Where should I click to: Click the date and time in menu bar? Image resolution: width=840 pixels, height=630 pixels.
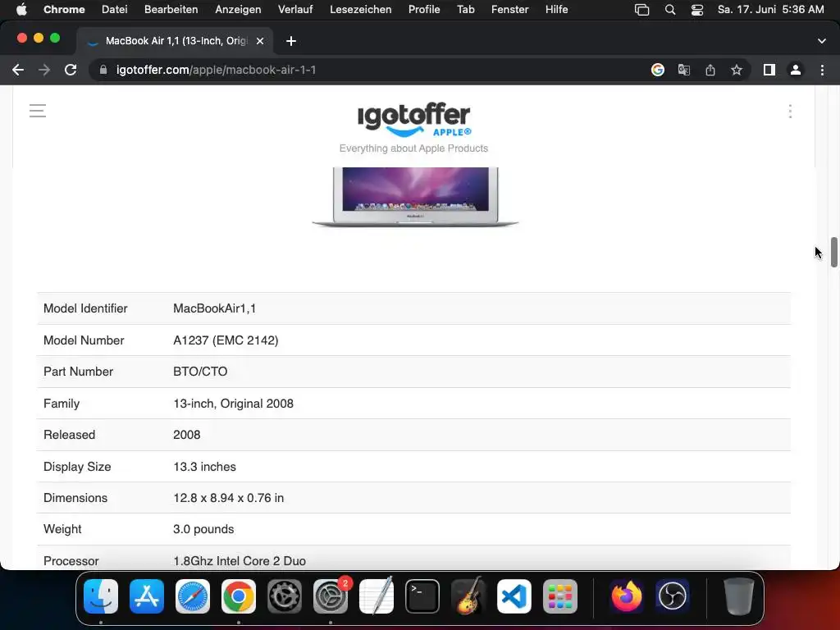771,10
